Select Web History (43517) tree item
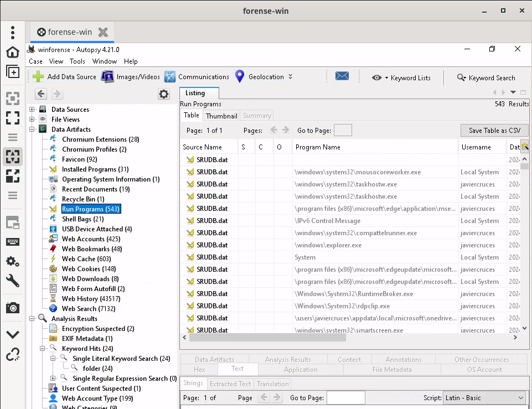Image resolution: width=532 pixels, height=409 pixels. [91, 299]
